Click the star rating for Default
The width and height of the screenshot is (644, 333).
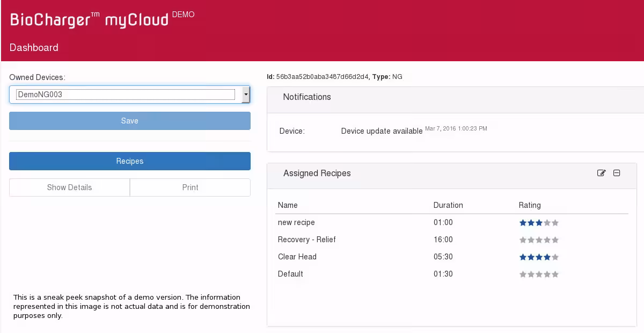539,274
